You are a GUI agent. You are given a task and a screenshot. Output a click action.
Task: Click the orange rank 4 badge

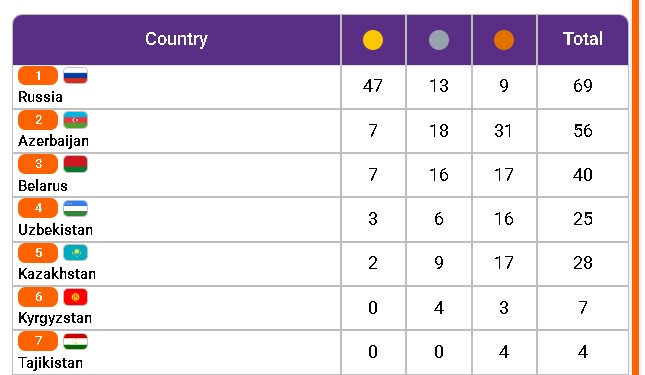[x=38, y=208]
